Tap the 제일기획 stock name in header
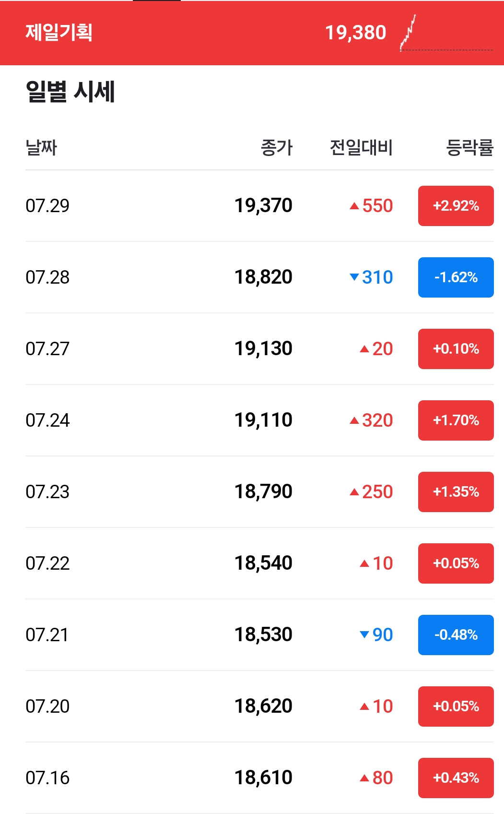This screenshot has width=504, height=814. pos(59,33)
